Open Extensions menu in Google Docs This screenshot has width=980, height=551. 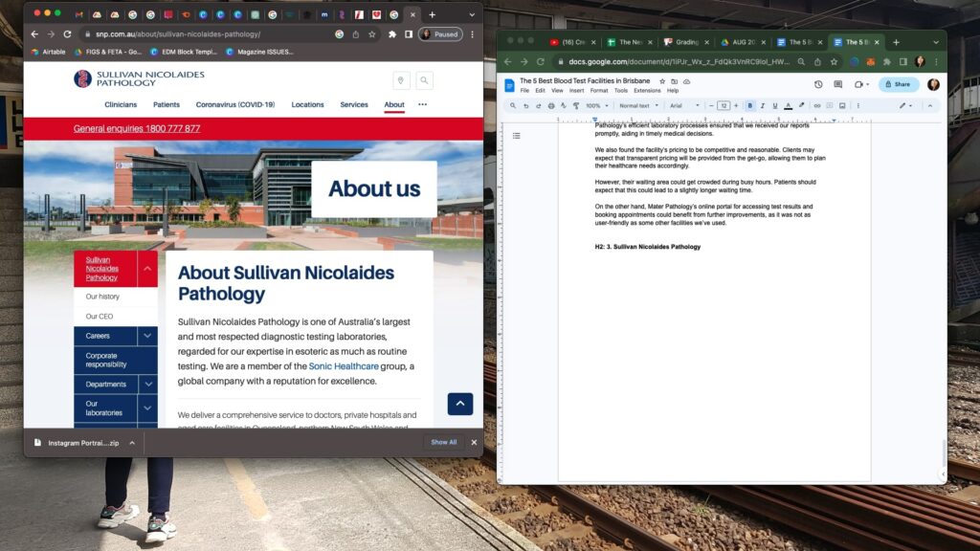tap(647, 91)
